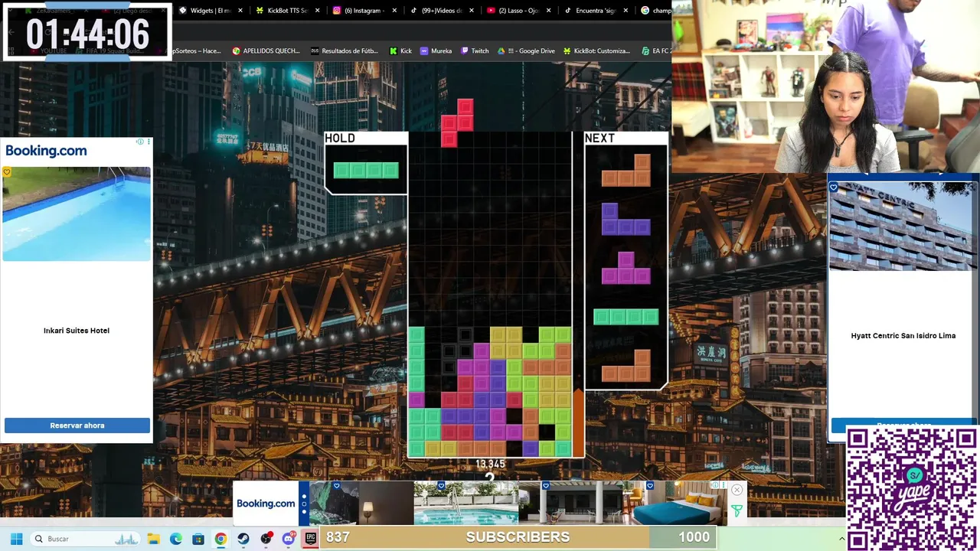Open Epic Games Launcher from the taskbar
Viewport: 980px width, 551px height.
click(x=311, y=539)
